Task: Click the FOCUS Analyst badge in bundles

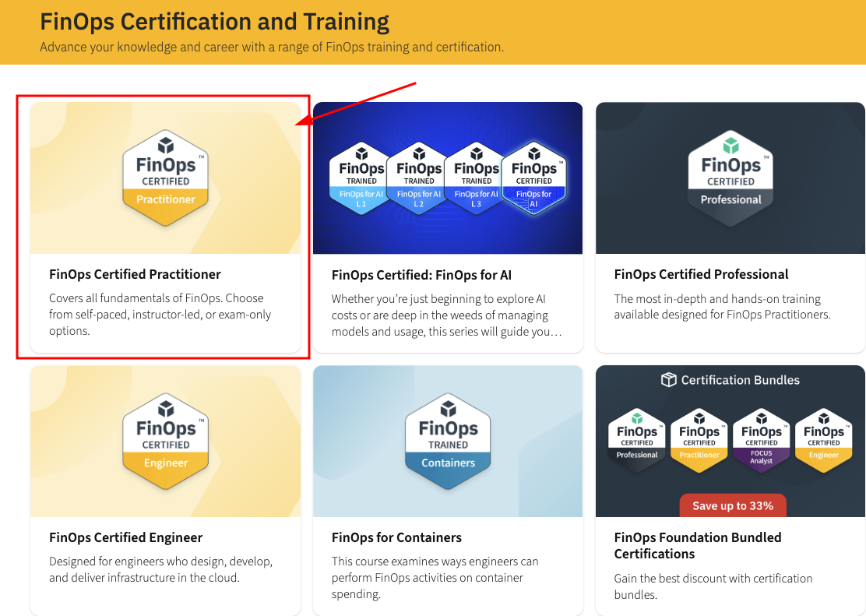Action: coord(762,441)
